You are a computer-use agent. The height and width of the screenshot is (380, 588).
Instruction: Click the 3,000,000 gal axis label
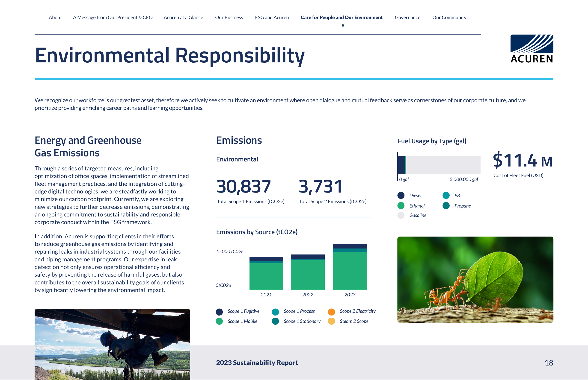(x=464, y=179)
